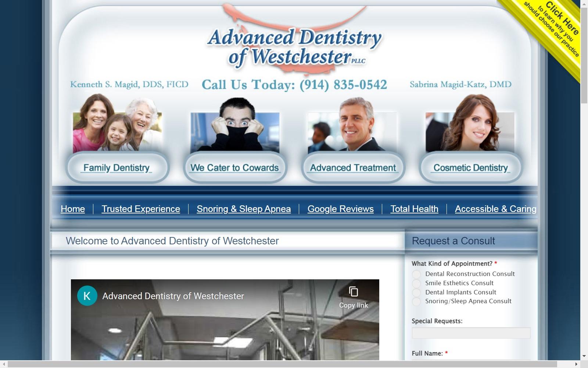Click the Copy link icon on the video
The width and height of the screenshot is (588, 368).
pyautogui.click(x=354, y=292)
